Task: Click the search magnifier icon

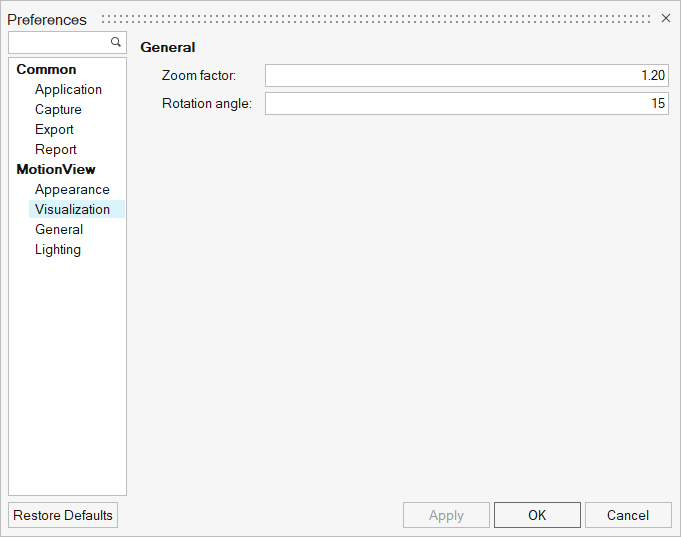Action: tap(116, 42)
